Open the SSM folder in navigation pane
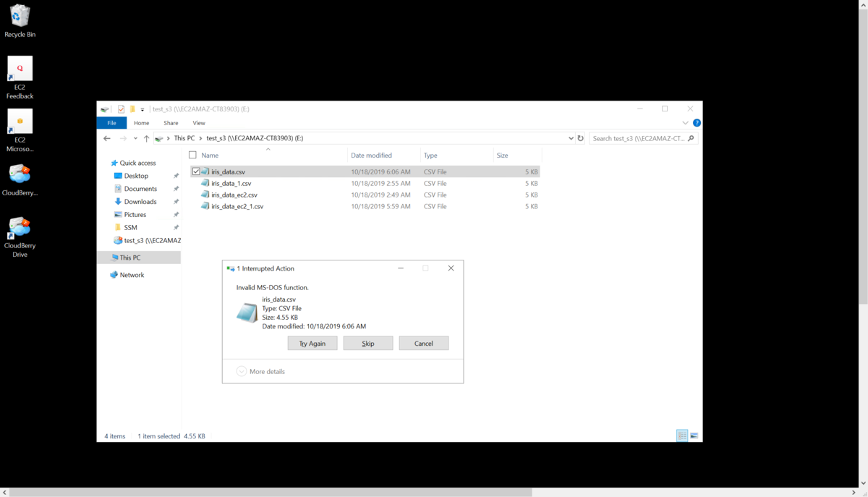868x497 pixels. coord(130,228)
